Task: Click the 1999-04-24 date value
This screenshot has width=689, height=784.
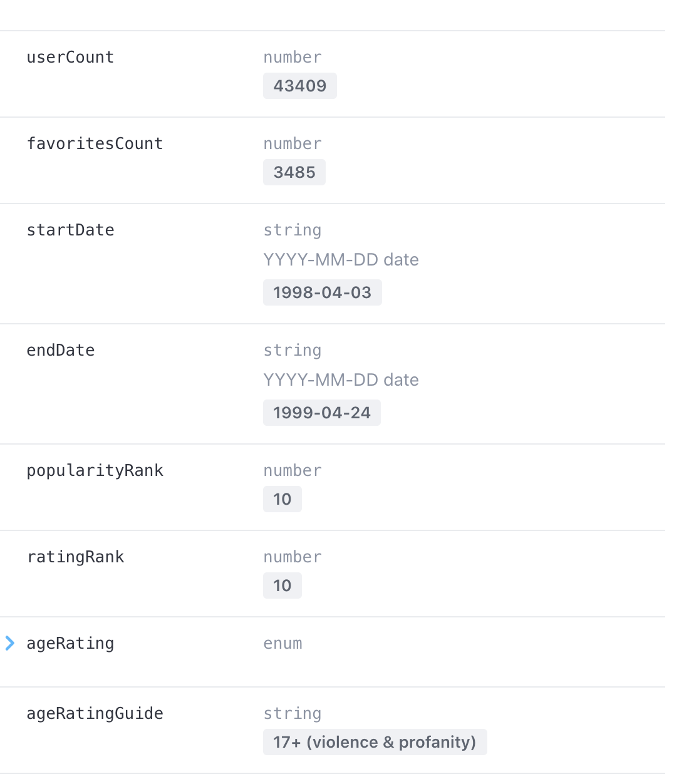Action: pyautogui.click(x=321, y=413)
